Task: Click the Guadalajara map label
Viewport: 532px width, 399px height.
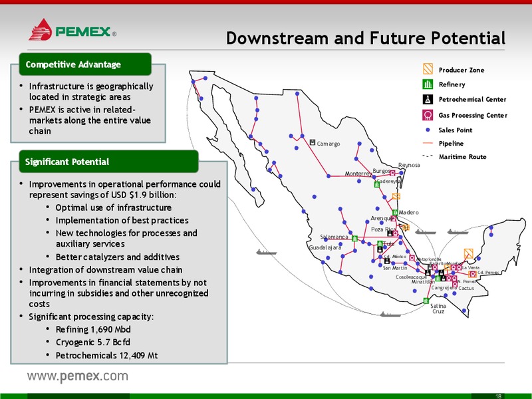Action: pos(325,247)
